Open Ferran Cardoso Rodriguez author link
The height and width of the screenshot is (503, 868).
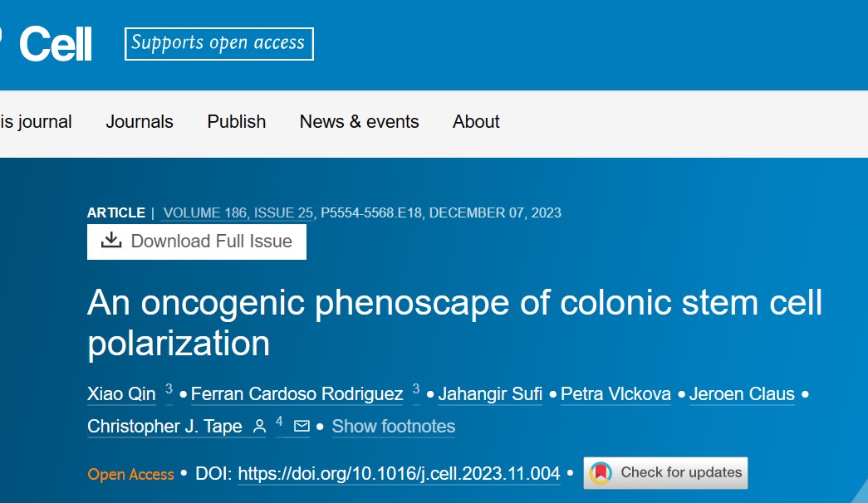pyautogui.click(x=297, y=394)
